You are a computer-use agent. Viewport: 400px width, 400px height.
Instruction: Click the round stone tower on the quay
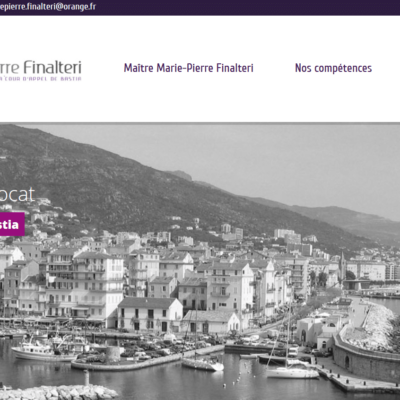point(113,354)
